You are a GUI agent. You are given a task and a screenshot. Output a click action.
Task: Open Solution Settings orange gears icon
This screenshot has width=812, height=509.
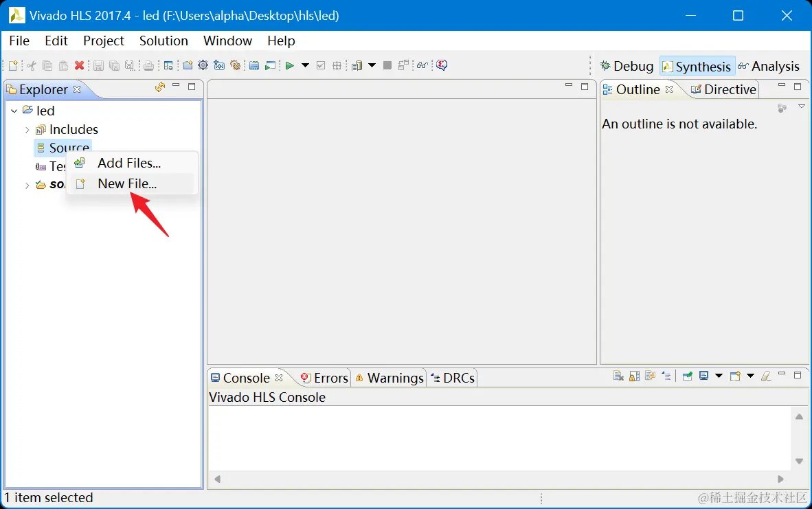[x=236, y=65]
